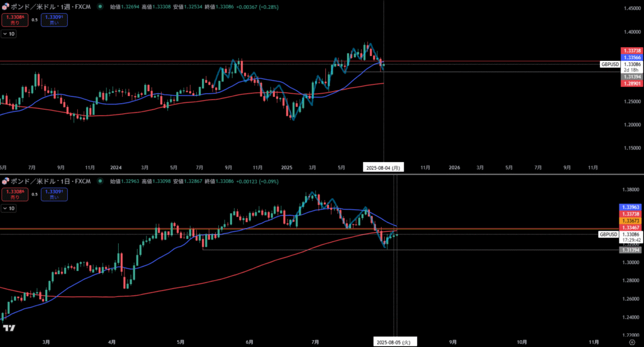Click the 1.15000 level on weekly price axis

coord(632,148)
